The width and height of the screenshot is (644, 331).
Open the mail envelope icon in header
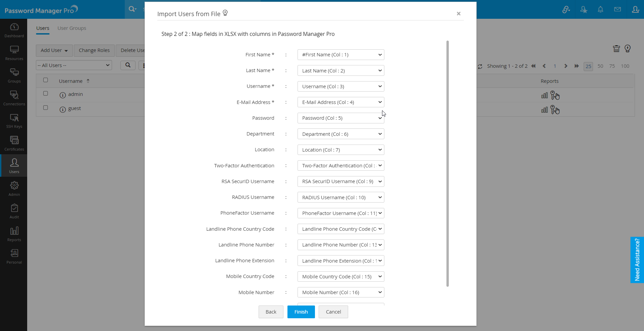[618, 9]
